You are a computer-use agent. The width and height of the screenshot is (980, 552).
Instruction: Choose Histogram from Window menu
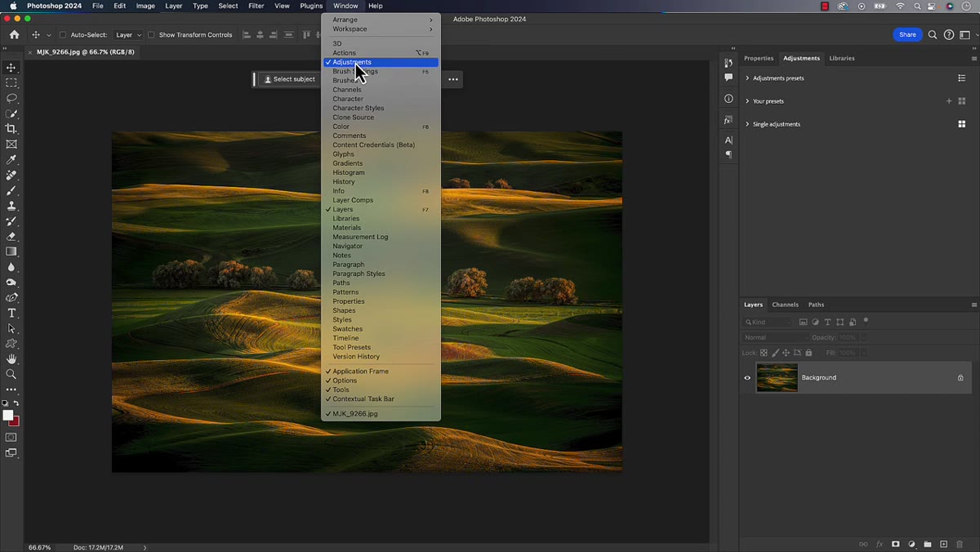click(381, 172)
